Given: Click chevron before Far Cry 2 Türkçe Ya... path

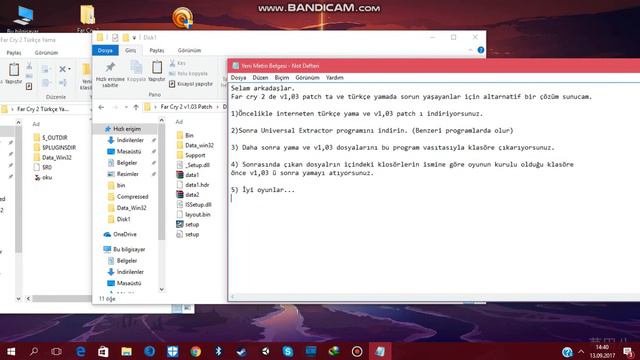Looking at the screenshot, I should [x=12, y=109].
